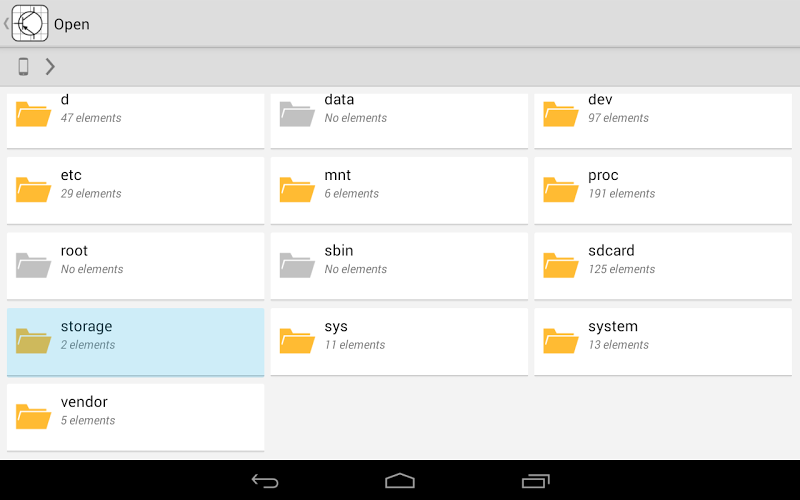Viewport: 800px width, 500px height.
Task: Open Android recent apps
Action: (536, 481)
